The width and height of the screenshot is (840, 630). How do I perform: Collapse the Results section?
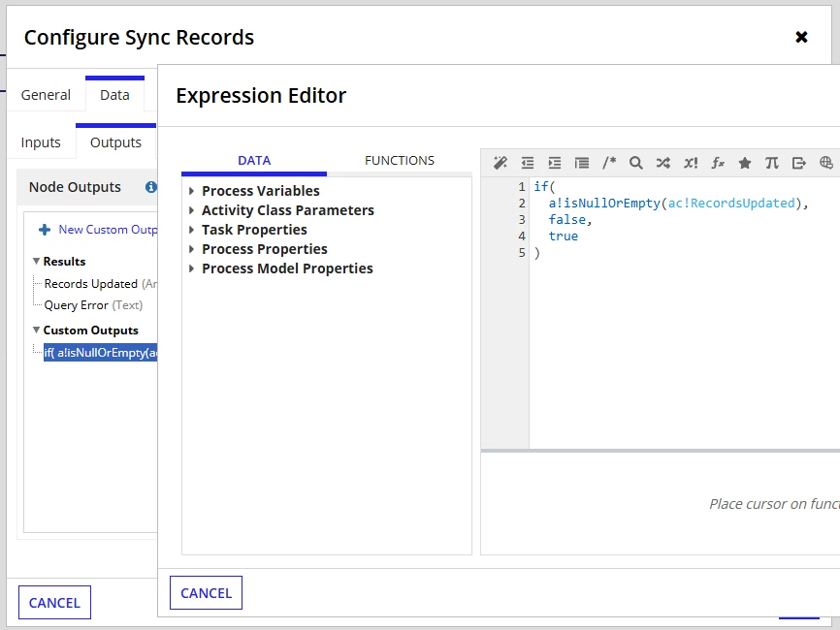[x=37, y=261]
